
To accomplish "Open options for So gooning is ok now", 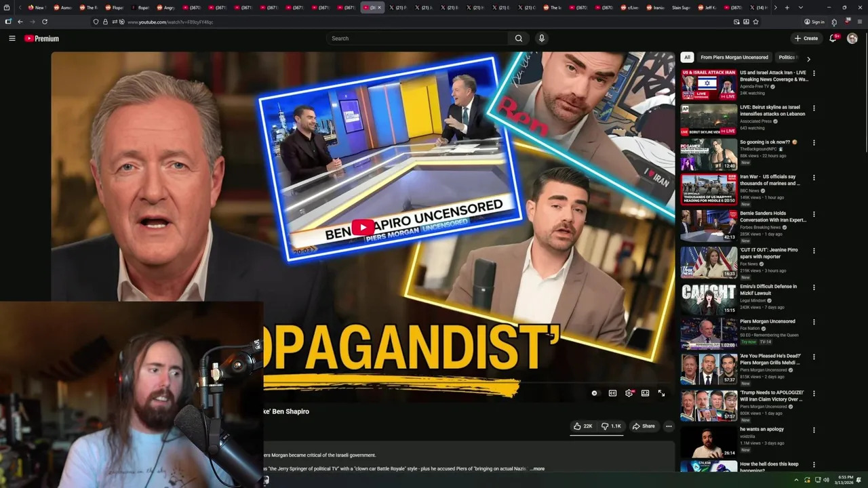I will (814, 143).
